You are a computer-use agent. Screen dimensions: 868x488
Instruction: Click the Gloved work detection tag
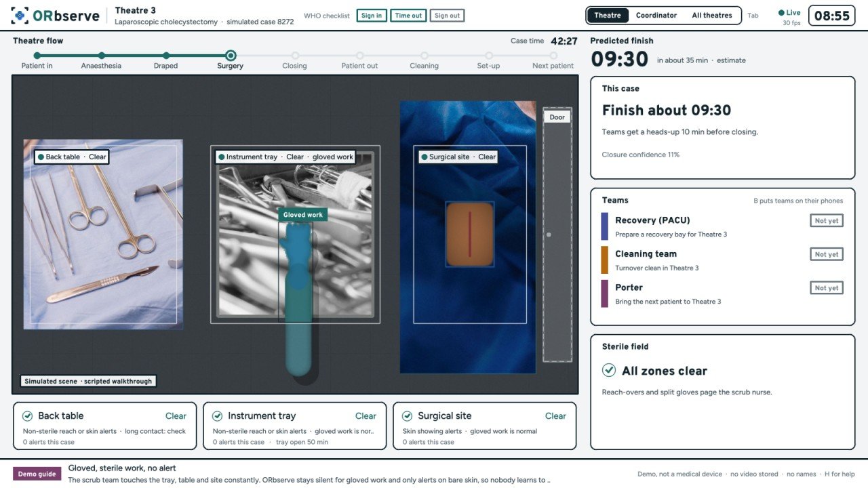coord(303,215)
